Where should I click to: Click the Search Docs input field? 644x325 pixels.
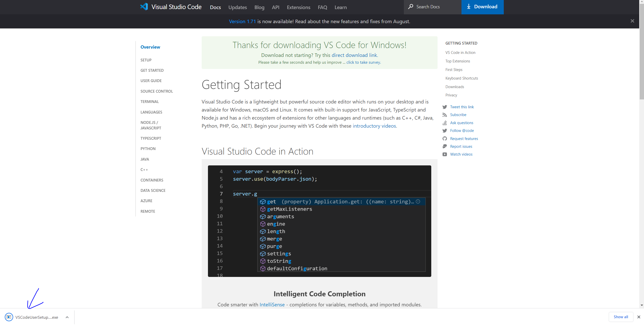point(433,7)
